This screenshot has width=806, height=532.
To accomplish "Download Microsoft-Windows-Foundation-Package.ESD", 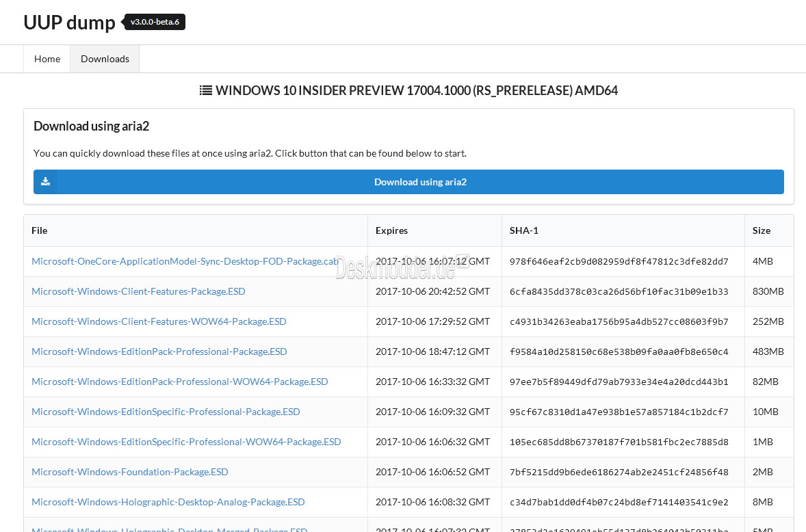I will (129, 472).
